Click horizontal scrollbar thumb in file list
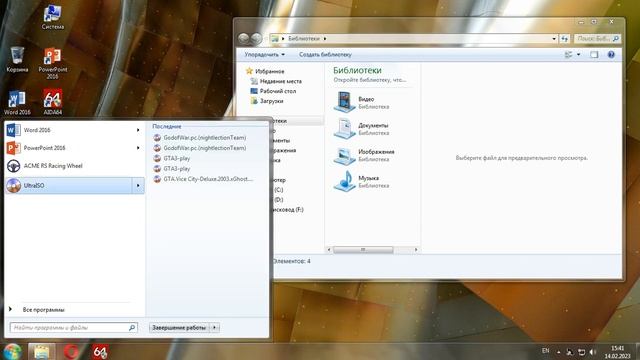 363,249
